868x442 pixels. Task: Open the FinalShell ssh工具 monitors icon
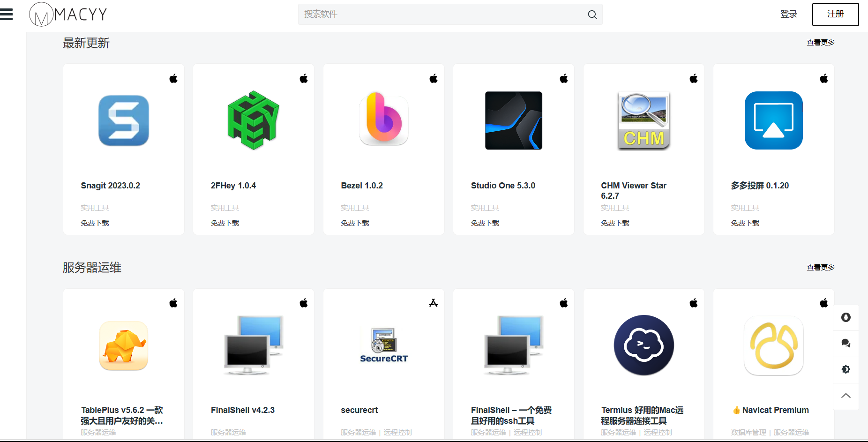(x=514, y=345)
